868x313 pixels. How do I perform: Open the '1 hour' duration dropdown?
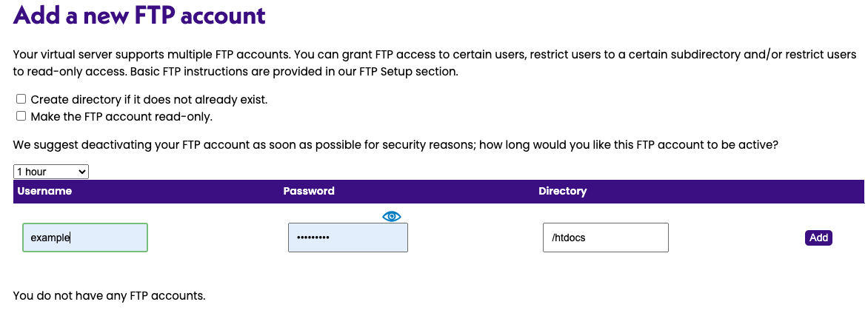click(x=50, y=172)
